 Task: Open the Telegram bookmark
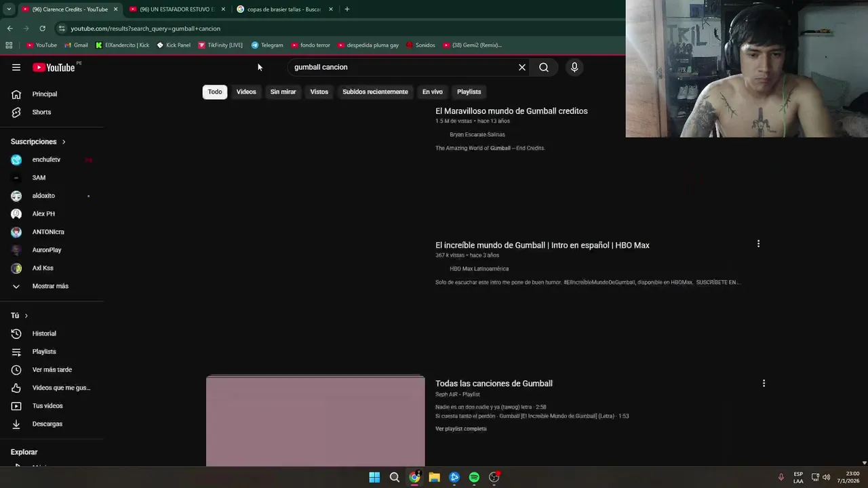[267, 45]
